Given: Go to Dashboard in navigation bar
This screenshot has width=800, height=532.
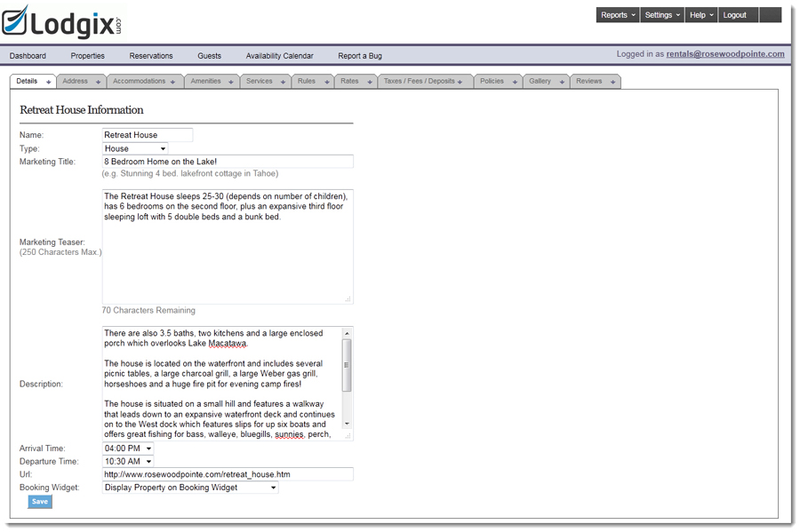Looking at the screenshot, I should [28, 56].
